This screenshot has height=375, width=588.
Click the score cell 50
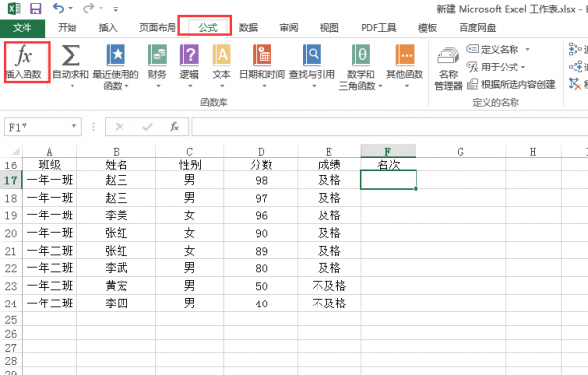(261, 286)
